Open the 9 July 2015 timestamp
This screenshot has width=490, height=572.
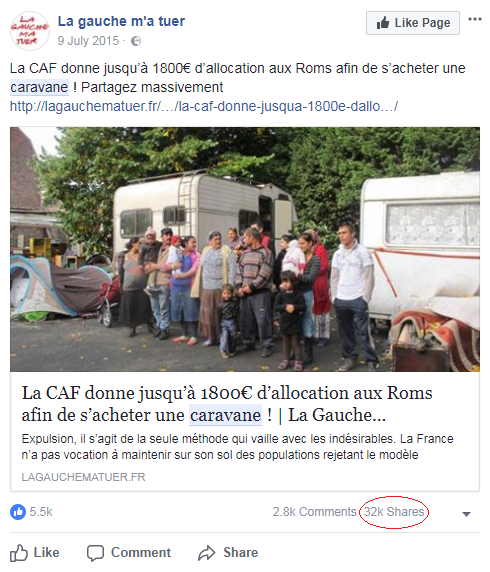pyautogui.click(x=88, y=40)
